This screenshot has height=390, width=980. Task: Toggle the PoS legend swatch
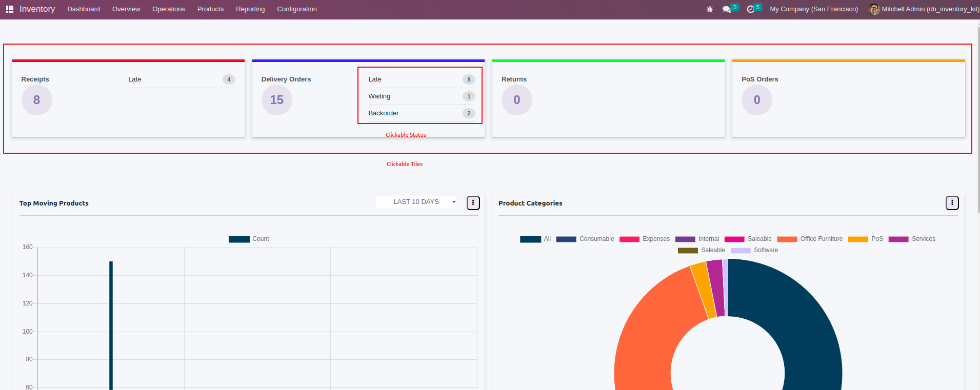(x=858, y=239)
